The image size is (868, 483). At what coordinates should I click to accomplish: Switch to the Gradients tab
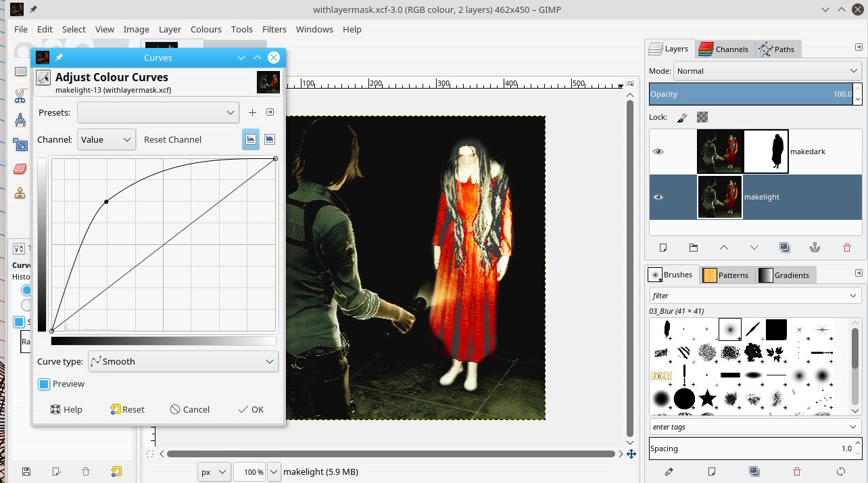coord(784,275)
